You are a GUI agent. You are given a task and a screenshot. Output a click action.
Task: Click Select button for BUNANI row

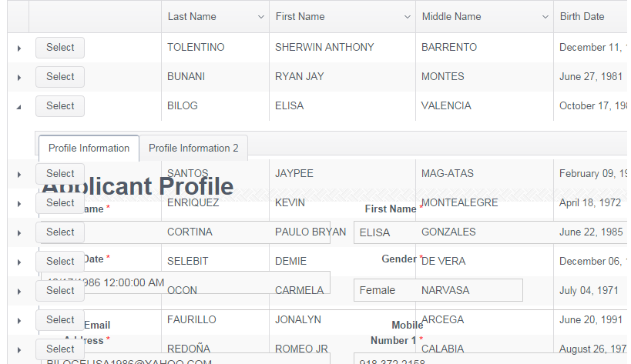point(60,77)
